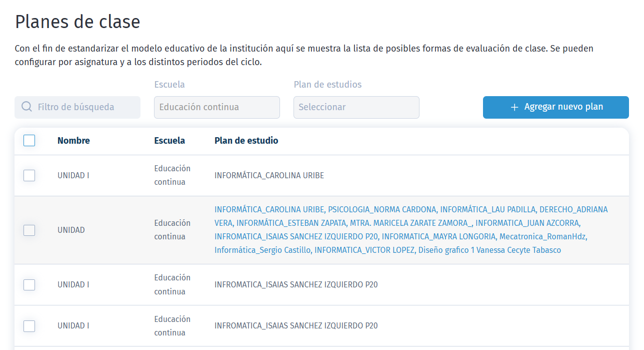
Task: Click Agregar nuevo plan button
Action: 556,107
